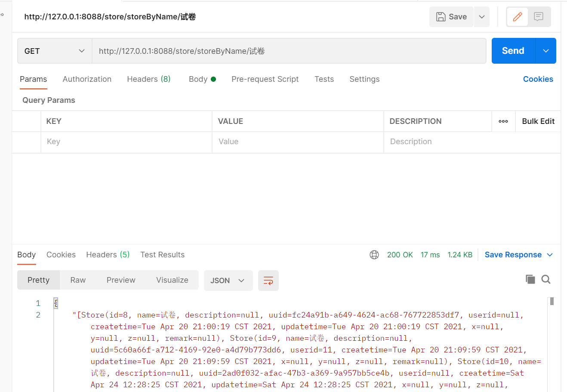Viewport: 567px width, 392px height.
Task: Click the request URL input field
Action: [x=289, y=51]
